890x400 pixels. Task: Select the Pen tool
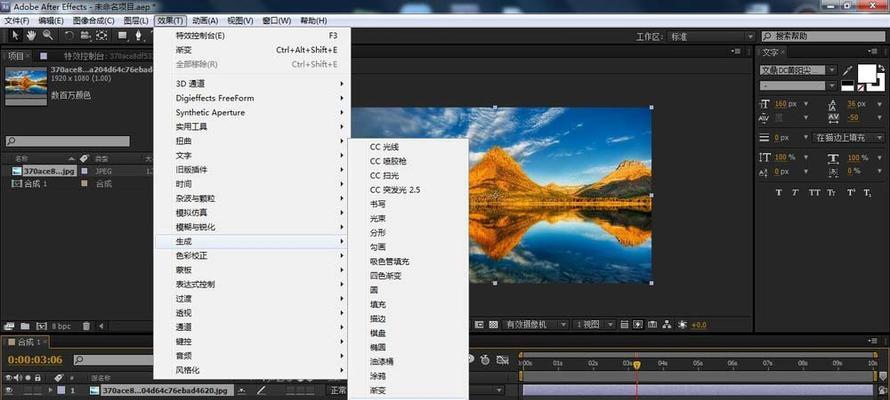(138, 36)
